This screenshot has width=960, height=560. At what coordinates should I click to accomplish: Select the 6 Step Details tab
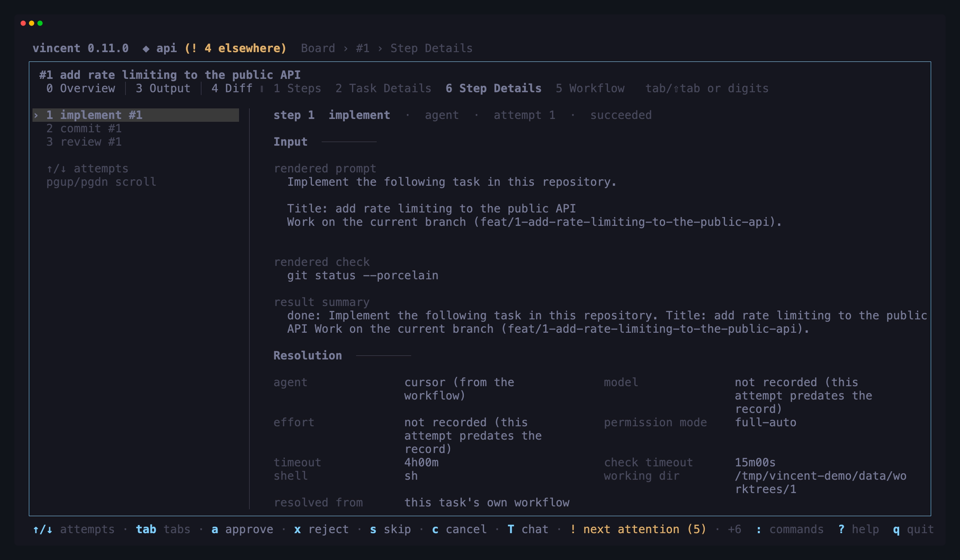[494, 88]
